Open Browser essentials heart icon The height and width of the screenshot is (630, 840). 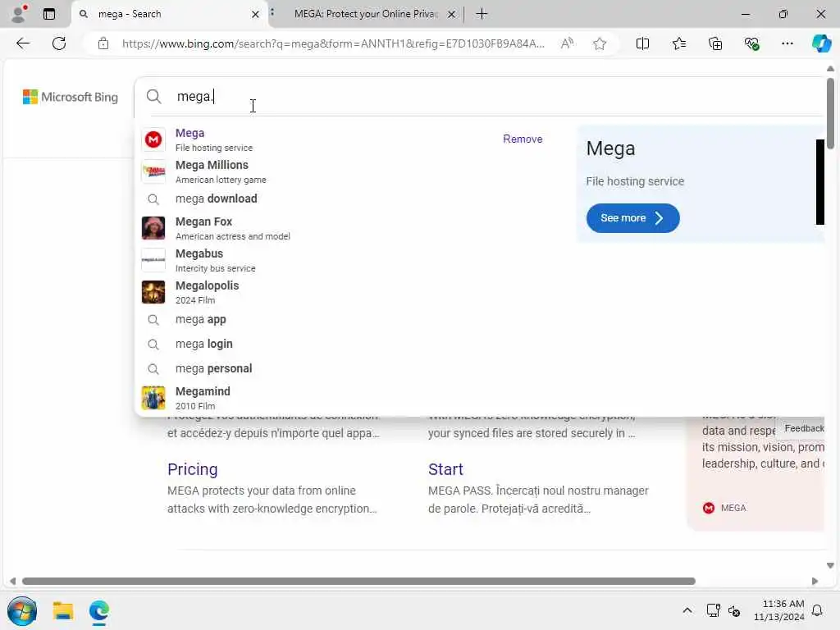(x=751, y=43)
